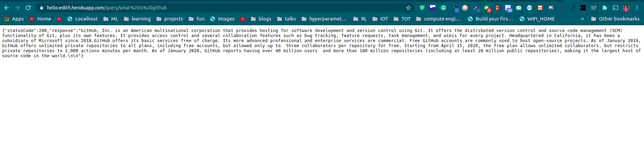The image size is (644, 145).
Task: Open the green extension with red badge 1
Action: [487, 8]
